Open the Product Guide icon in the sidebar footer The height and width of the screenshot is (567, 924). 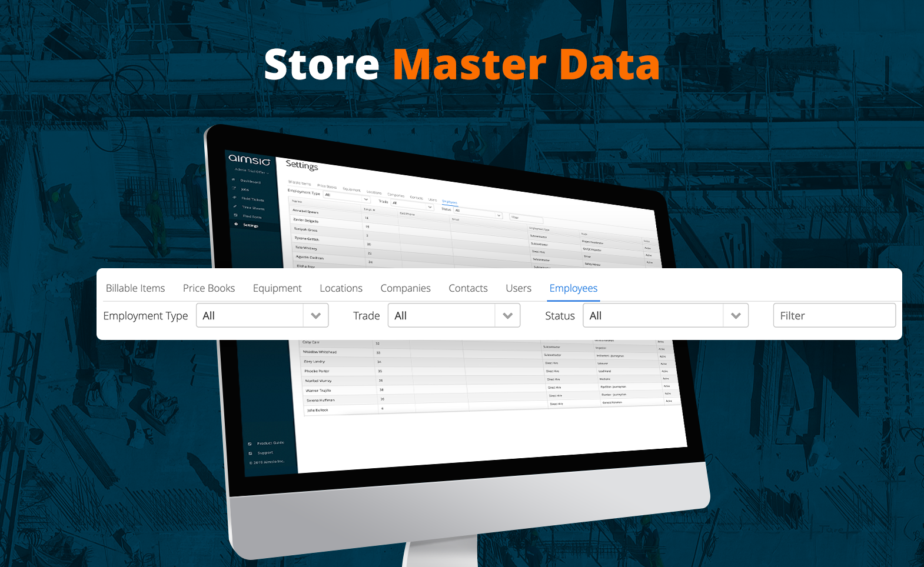click(x=250, y=444)
